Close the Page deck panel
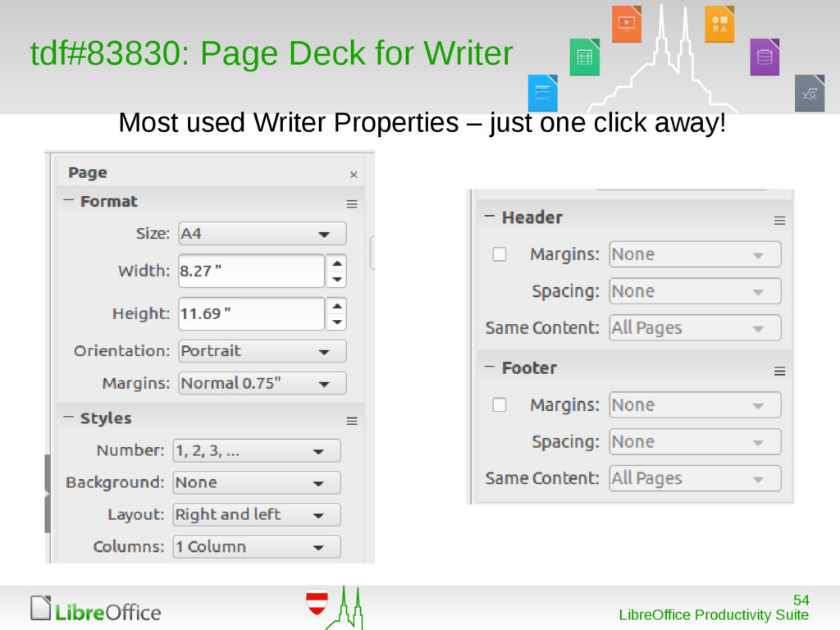This screenshot has width=840, height=630. [x=353, y=175]
